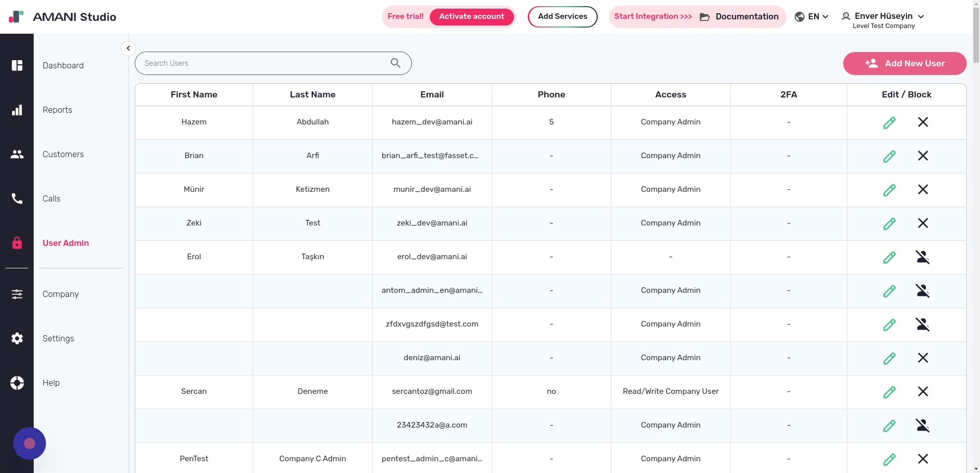Click the Documentation folder icon
Screen dimensions: 980x473
click(x=704, y=16)
